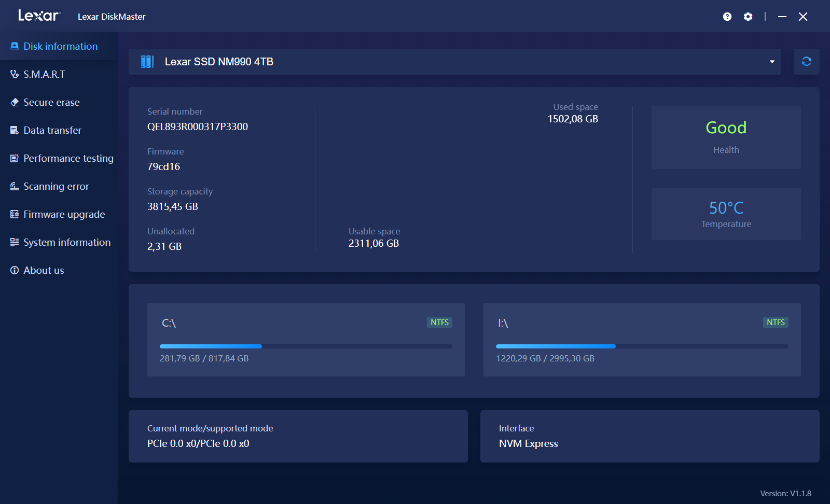
Task: Click serial number QEL893R000317P3300
Action: coord(198,127)
